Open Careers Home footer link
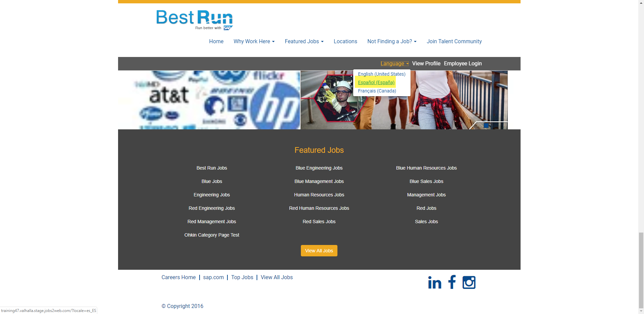This screenshot has height=314, width=644. coord(178,277)
